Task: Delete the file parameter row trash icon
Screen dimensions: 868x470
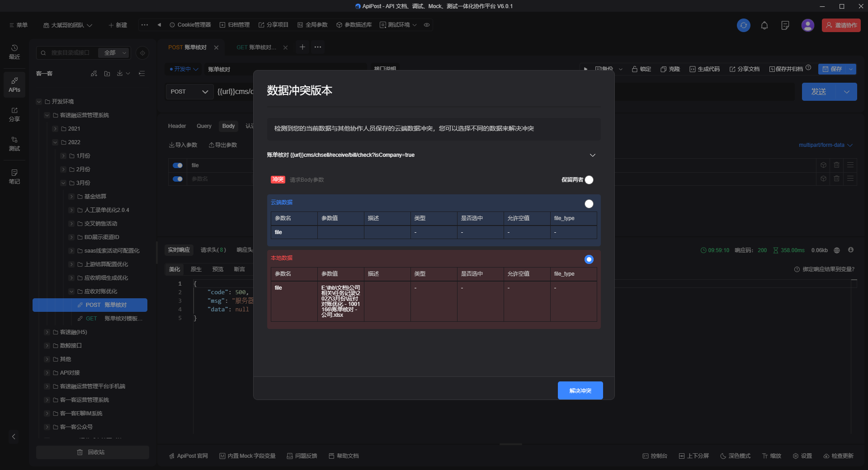Action: tap(837, 165)
